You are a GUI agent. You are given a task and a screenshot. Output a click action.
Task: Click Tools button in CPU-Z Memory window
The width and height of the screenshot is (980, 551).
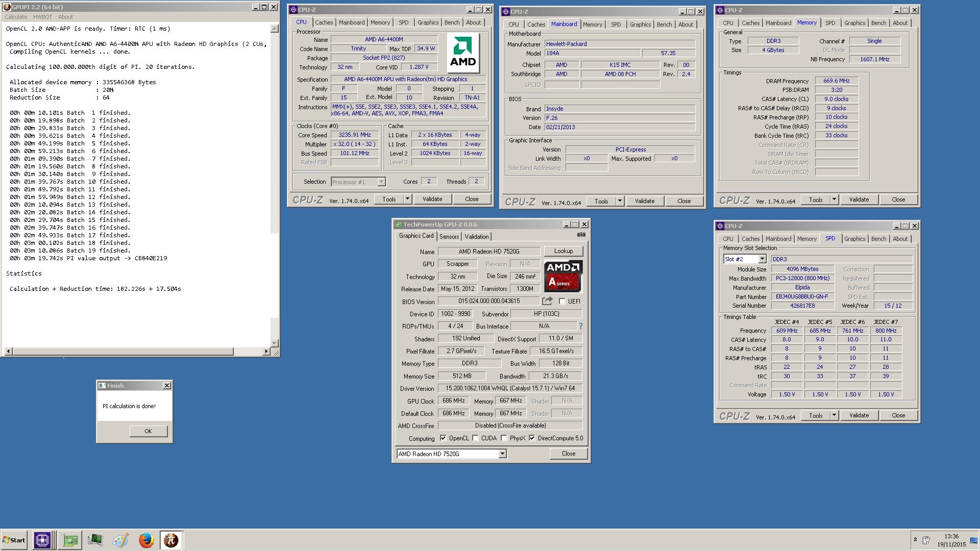(x=816, y=199)
